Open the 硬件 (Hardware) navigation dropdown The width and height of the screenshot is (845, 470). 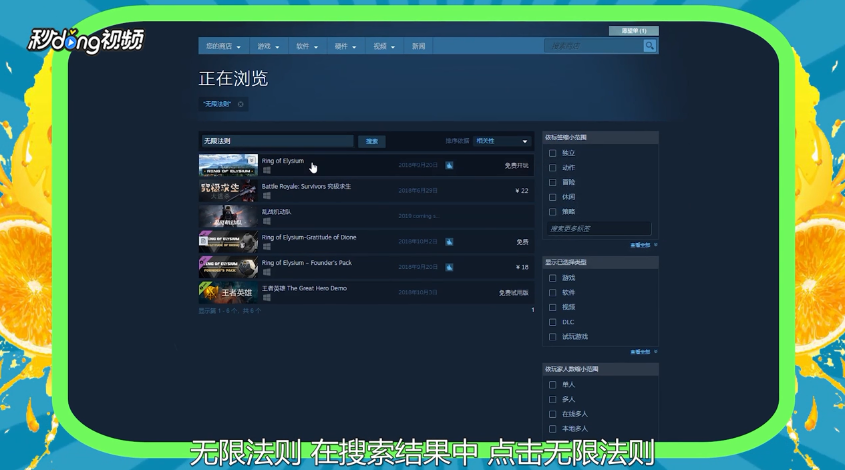(345, 46)
